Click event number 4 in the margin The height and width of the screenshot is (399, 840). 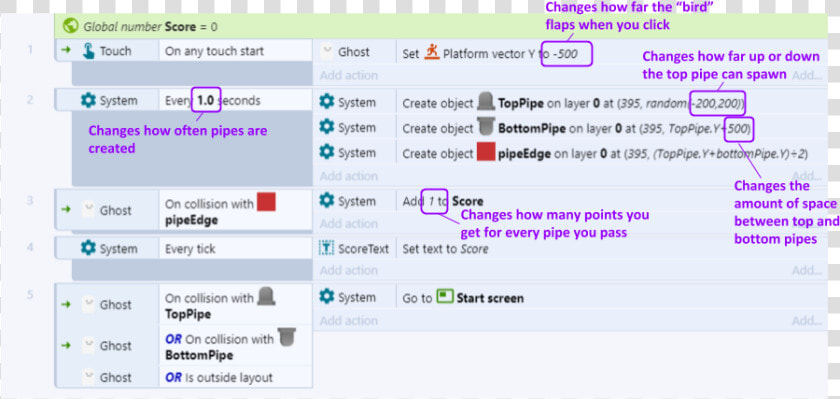tap(30, 247)
